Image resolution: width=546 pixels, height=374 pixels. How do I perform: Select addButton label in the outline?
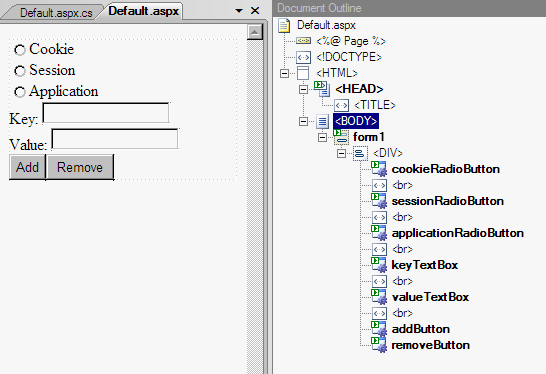421,329
